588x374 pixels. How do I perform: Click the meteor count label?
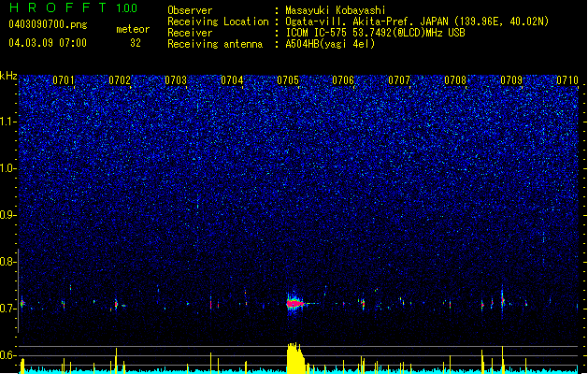[133, 29]
